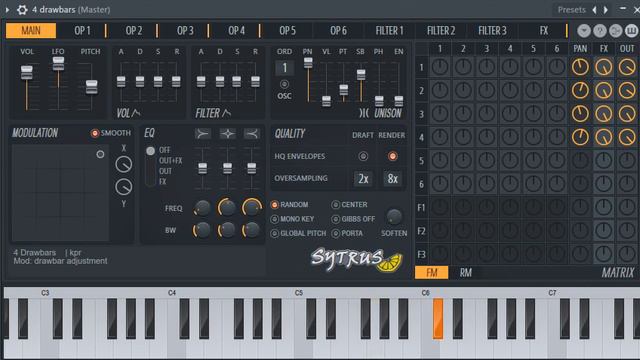Switch to the MAIN tab
Screen dimensions: 640x360
pos(31,31)
